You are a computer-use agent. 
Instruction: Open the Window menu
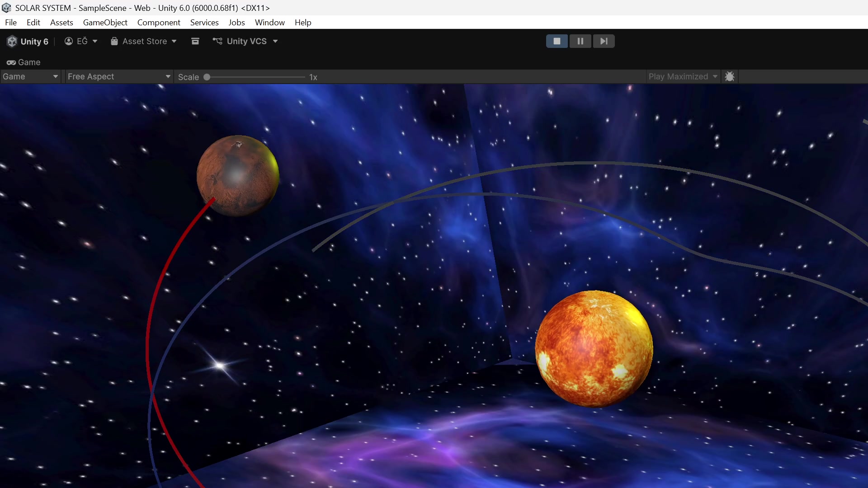pyautogui.click(x=269, y=22)
